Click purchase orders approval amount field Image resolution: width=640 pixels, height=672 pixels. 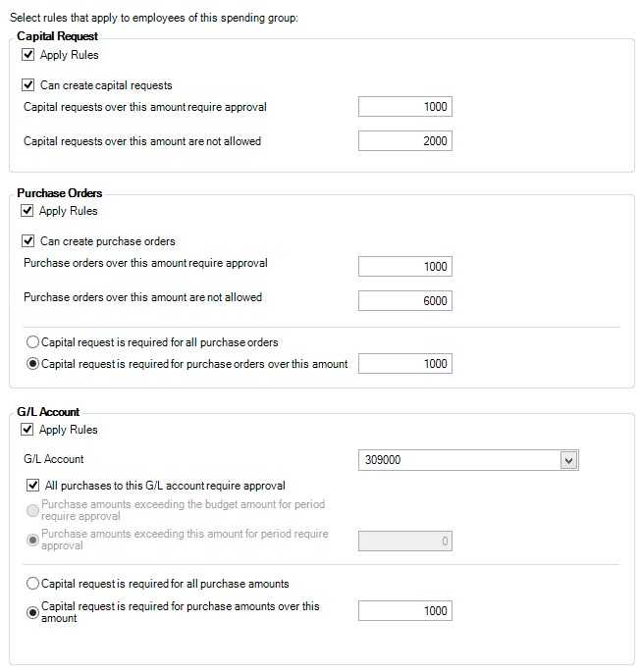[404, 267]
